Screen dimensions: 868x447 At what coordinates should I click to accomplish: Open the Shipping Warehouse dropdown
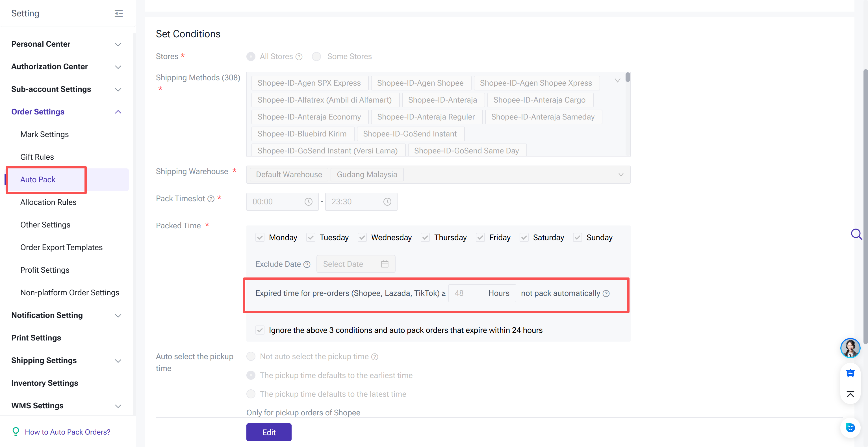[621, 175]
